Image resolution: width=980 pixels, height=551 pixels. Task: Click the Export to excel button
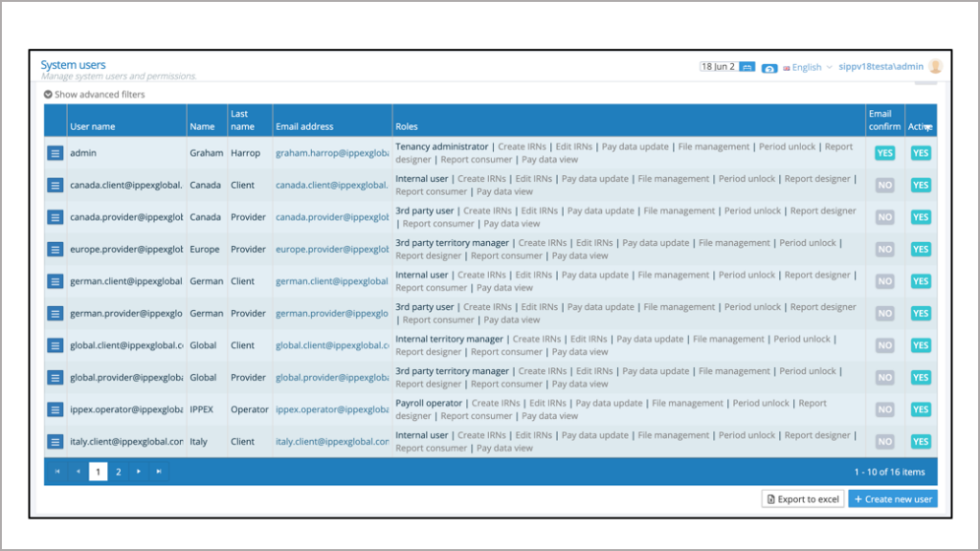(x=801, y=499)
